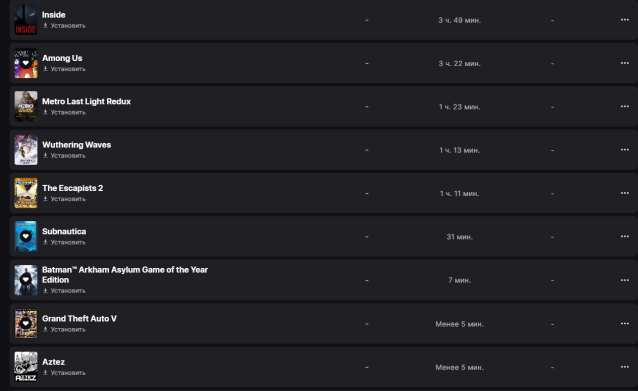Click Установить under Inside
The height and width of the screenshot is (391, 638).
[x=64, y=26]
